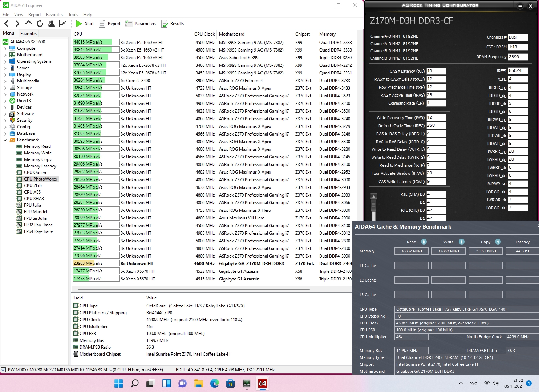
Task: Click the Write info icon in Cache & Memory Benchmark
Action: (x=462, y=242)
